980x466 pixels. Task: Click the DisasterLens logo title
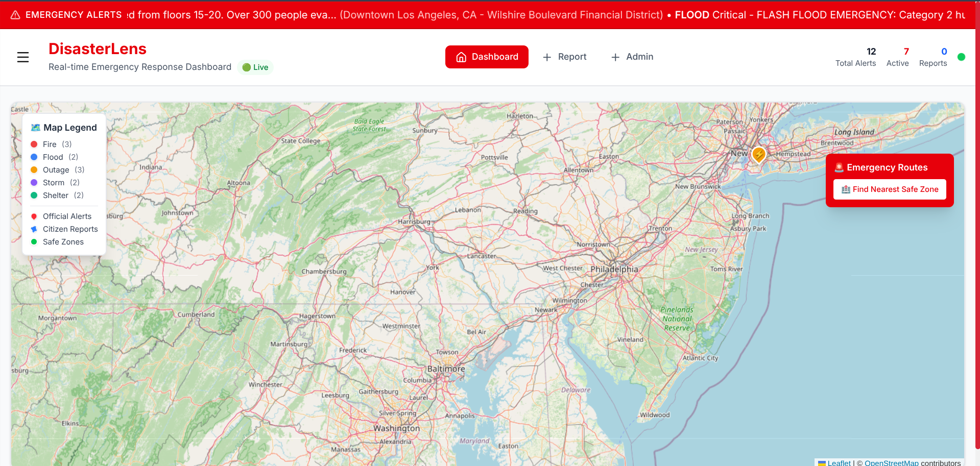(98, 49)
